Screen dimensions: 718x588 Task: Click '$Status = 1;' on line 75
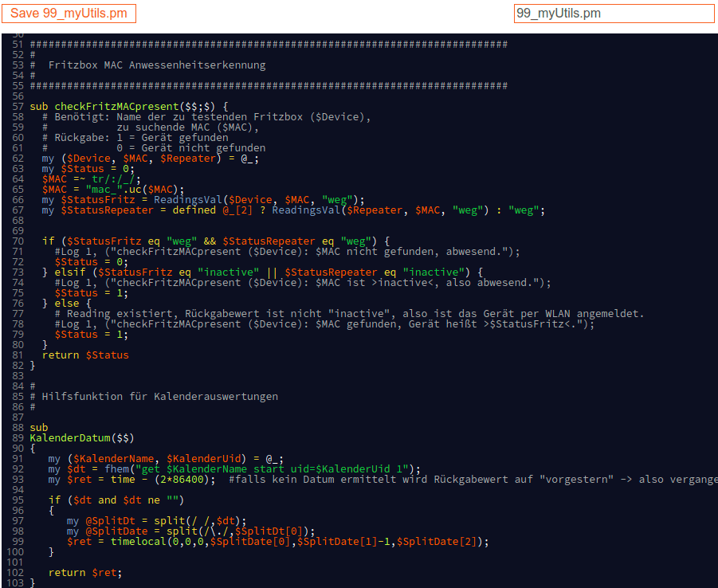92,293
